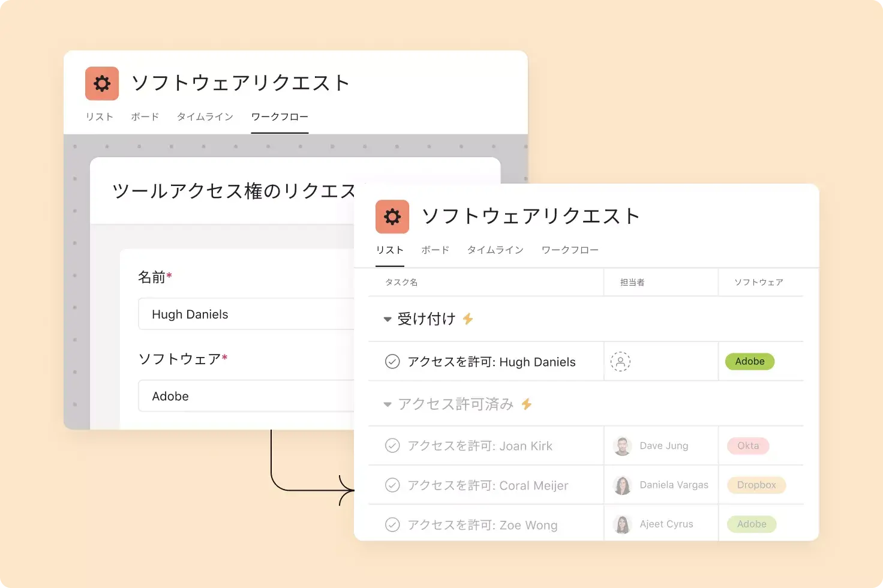Switch to the ボード tab
Image resolution: width=883 pixels, height=588 pixels.
click(x=436, y=250)
